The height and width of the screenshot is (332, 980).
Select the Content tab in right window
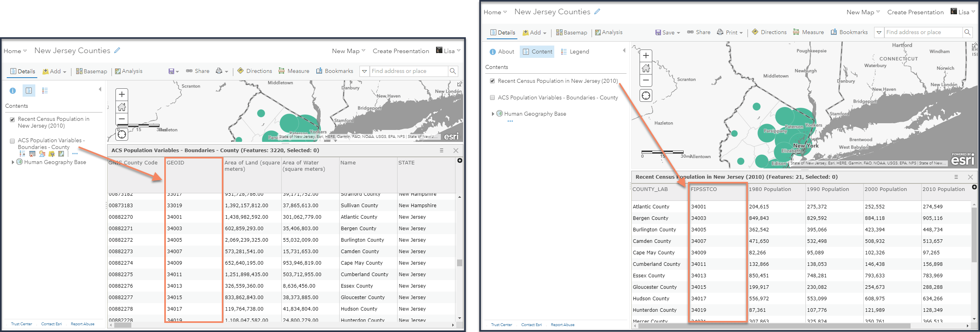click(538, 52)
